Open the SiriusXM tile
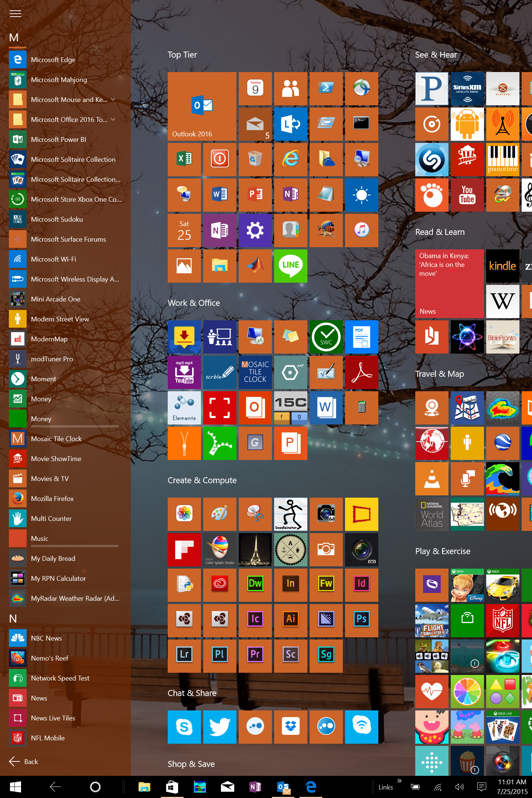The width and height of the screenshot is (532, 798). (x=467, y=89)
